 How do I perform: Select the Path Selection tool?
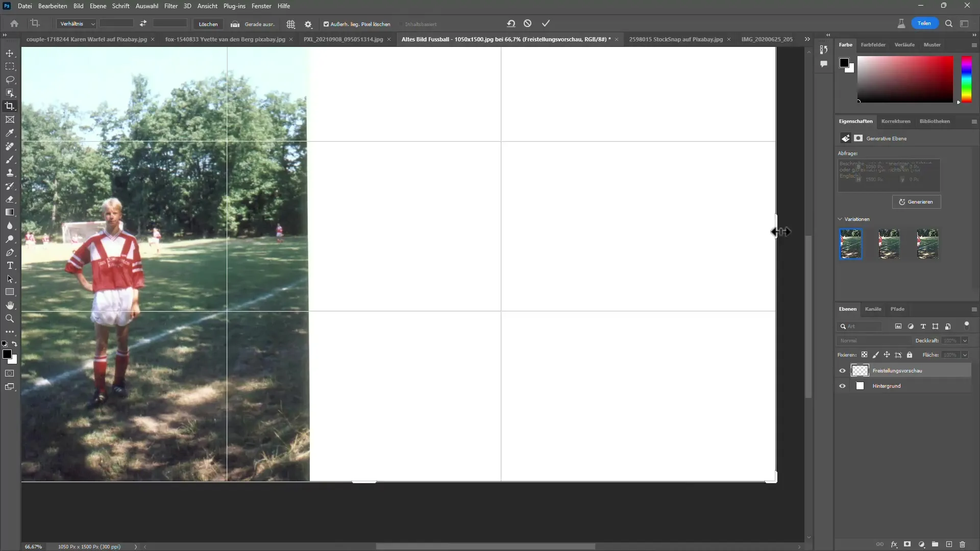[x=10, y=279]
